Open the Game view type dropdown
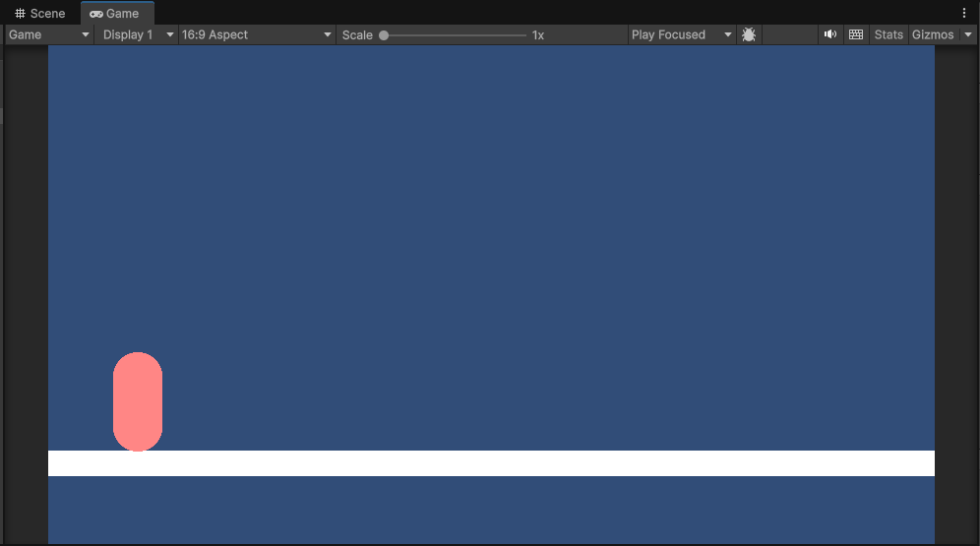Viewport: 980px width, 546px height. [49, 34]
